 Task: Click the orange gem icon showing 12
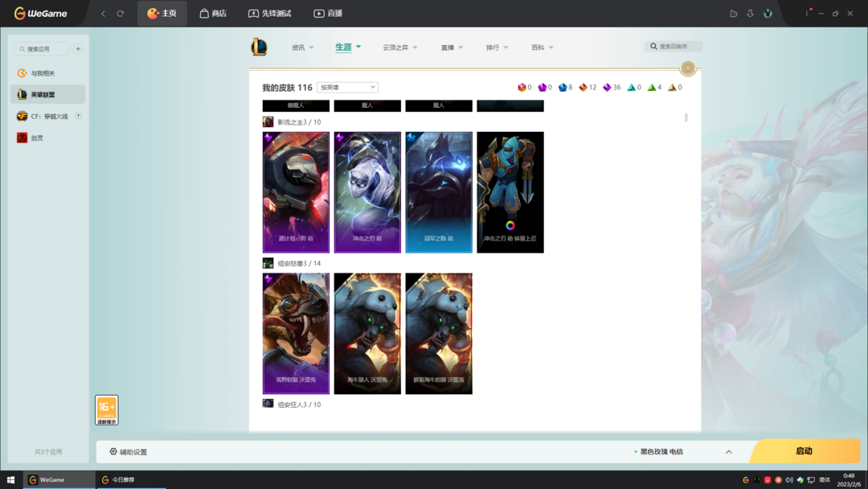(x=583, y=88)
